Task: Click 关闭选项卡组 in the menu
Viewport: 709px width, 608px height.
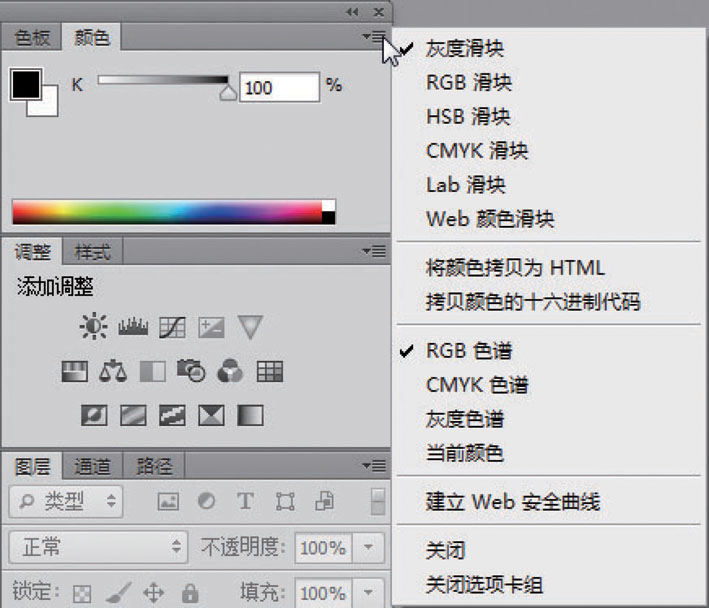Action: point(484,585)
